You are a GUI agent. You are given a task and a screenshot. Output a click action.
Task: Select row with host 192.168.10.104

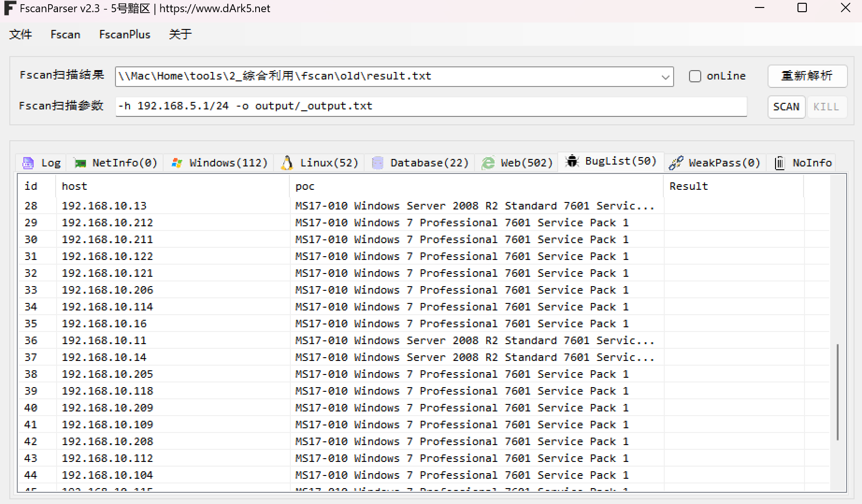coord(423,475)
